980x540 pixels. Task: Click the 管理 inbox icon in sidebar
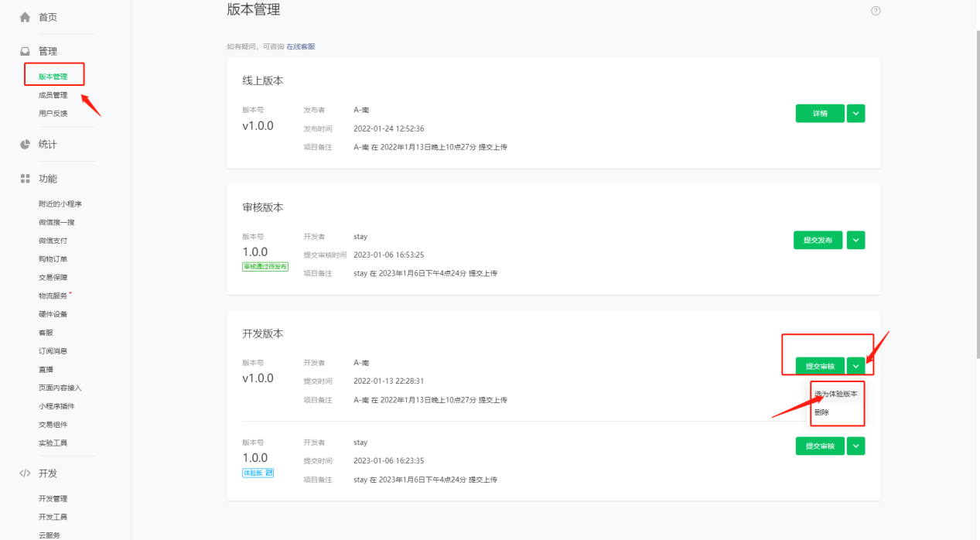coord(25,51)
